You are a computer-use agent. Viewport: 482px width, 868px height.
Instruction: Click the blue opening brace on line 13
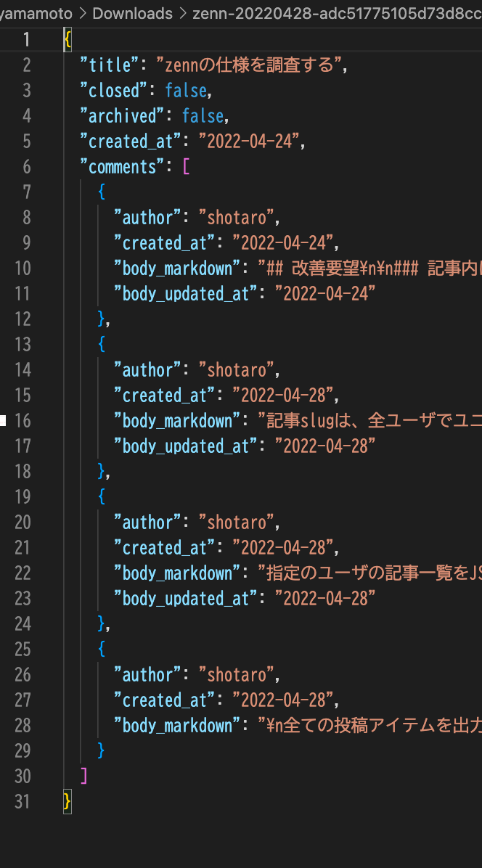click(102, 344)
